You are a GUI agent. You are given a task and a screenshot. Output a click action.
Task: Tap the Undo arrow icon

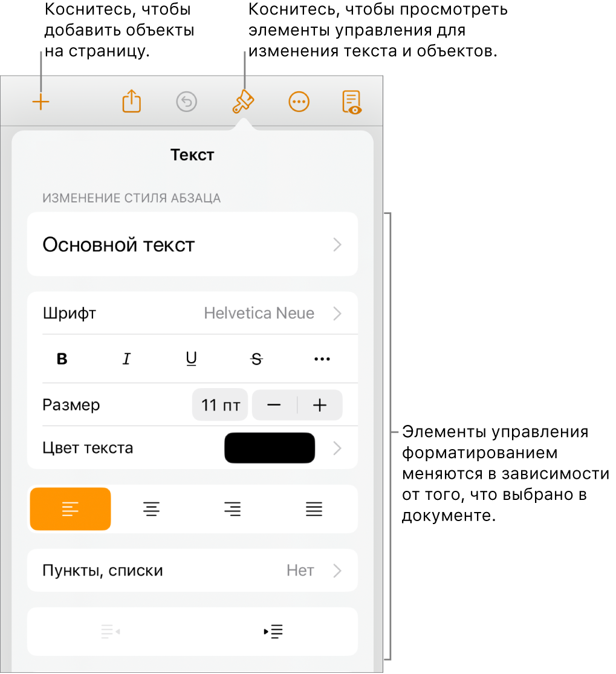187,102
